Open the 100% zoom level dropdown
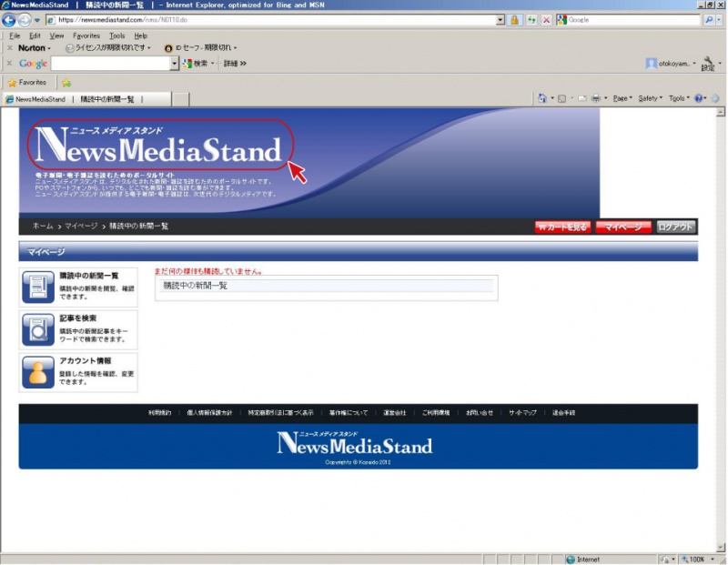Image resolution: width=728 pixels, height=565 pixels. point(713,560)
